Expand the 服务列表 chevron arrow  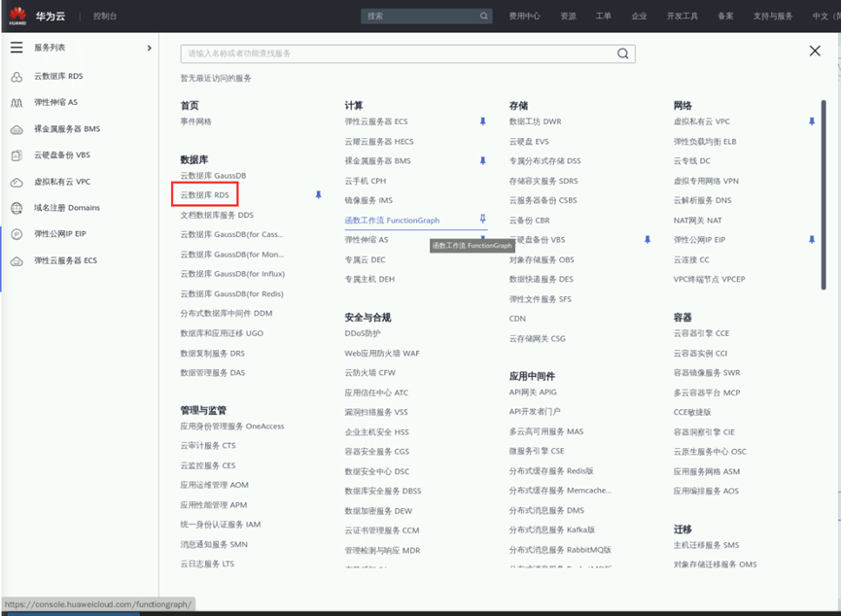point(149,48)
